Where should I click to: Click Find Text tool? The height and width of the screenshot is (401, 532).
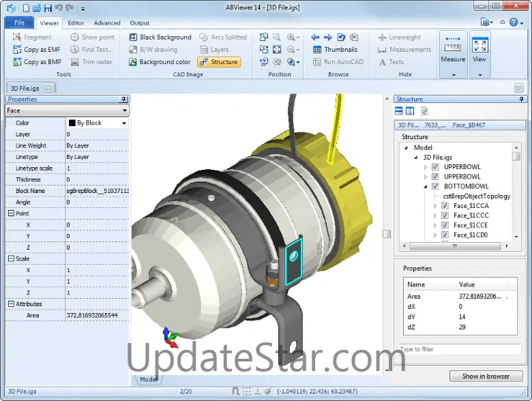91,50
